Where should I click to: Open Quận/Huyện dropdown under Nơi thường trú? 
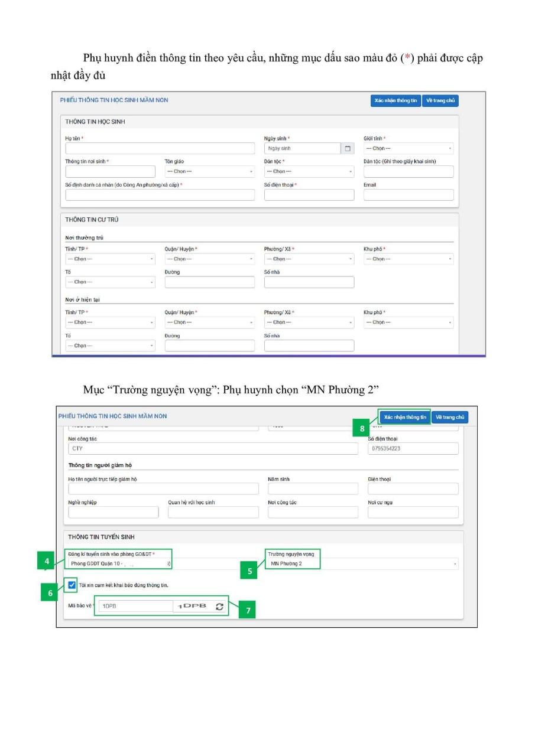[x=210, y=259]
